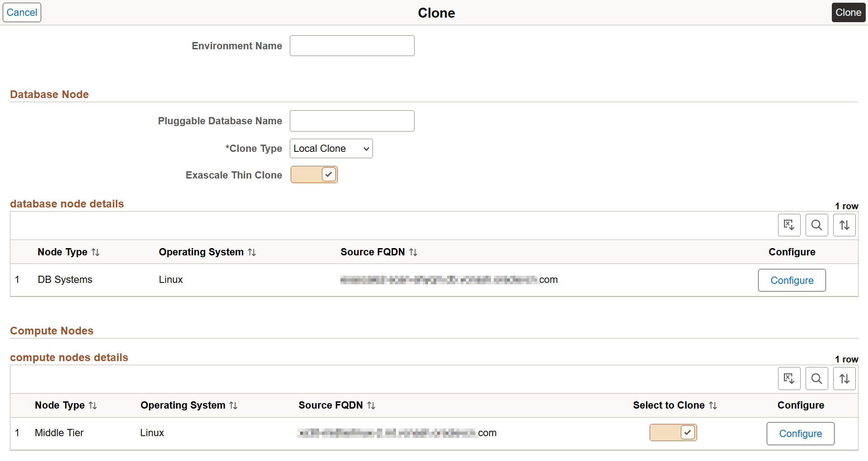Sort the Node Type column in compute details
The width and height of the screenshot is (868, 461).
pyautogui.click(x=93, y=405)
